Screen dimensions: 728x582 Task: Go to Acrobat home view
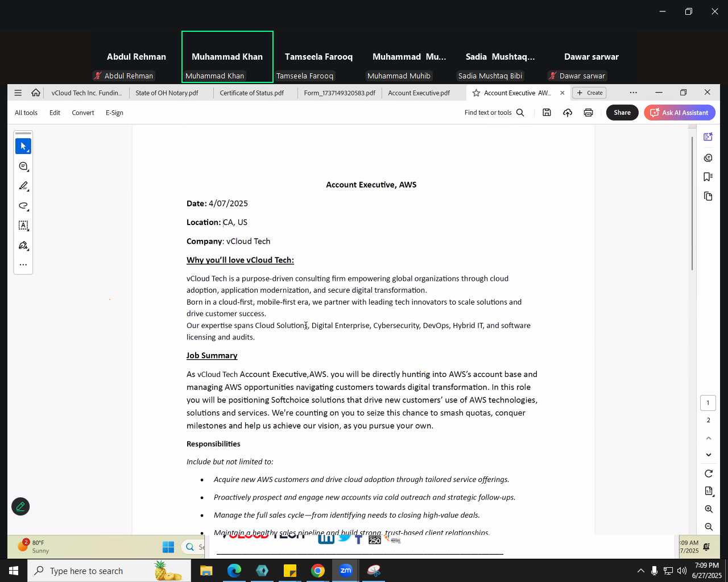pyautogui.click(x=36, y=93)
